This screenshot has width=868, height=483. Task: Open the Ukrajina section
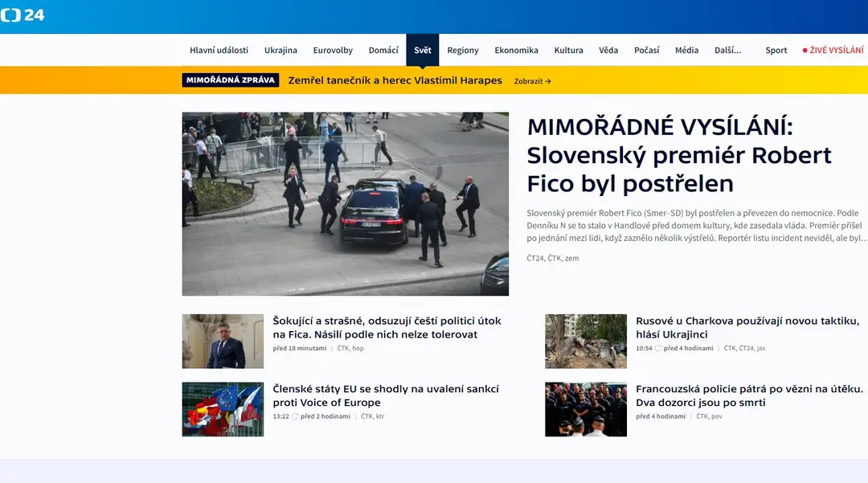pos(280,51)
